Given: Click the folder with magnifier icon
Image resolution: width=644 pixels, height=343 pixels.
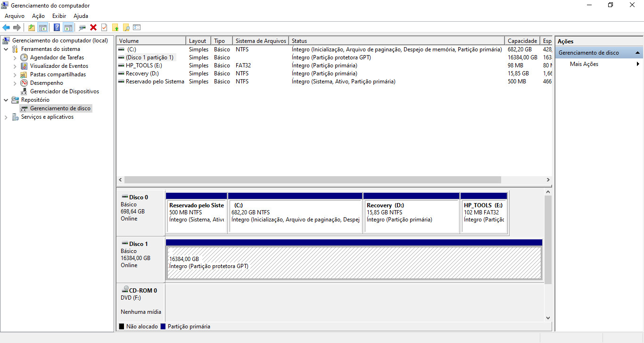Looking at the screenshot, I should point(126,27).
